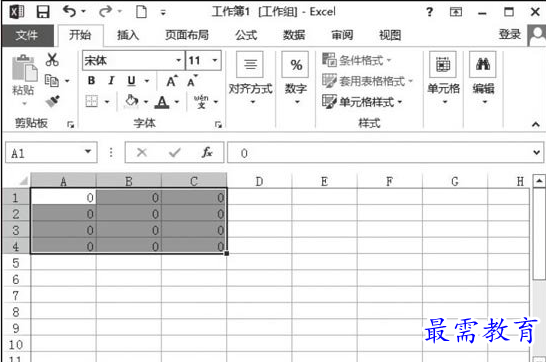The image size is (546, 362).
Task: Open the Underline style dropdown arrow
Action: pos(147,81)
